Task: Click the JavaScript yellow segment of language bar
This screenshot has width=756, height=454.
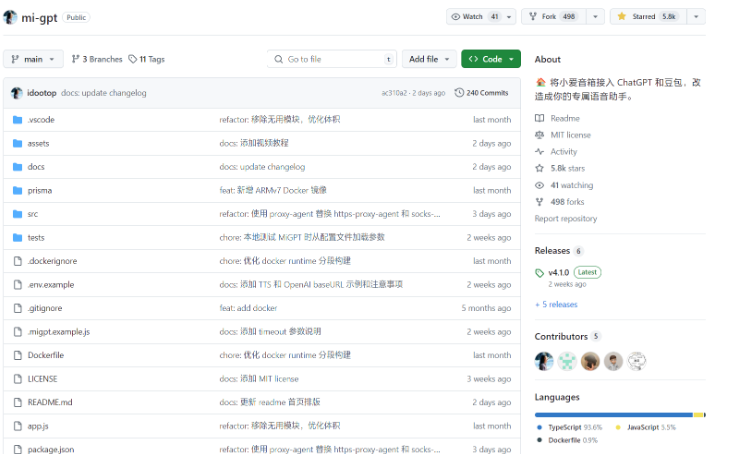Action: click(698, 415)
